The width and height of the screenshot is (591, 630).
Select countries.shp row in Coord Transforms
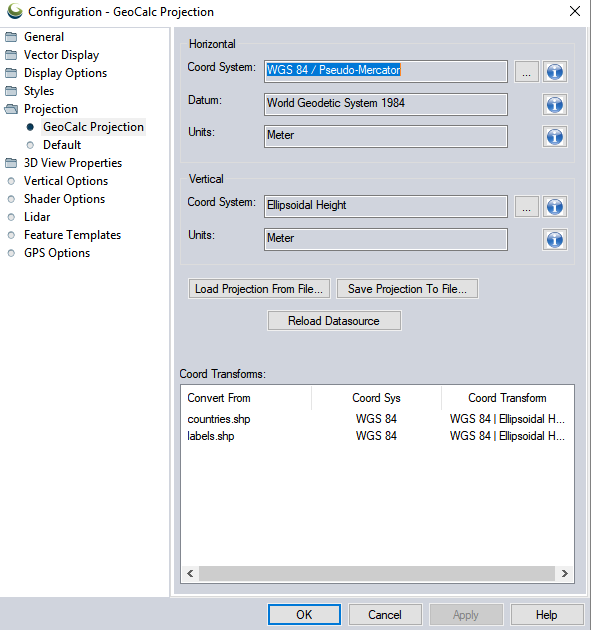[x=377, y=419]
